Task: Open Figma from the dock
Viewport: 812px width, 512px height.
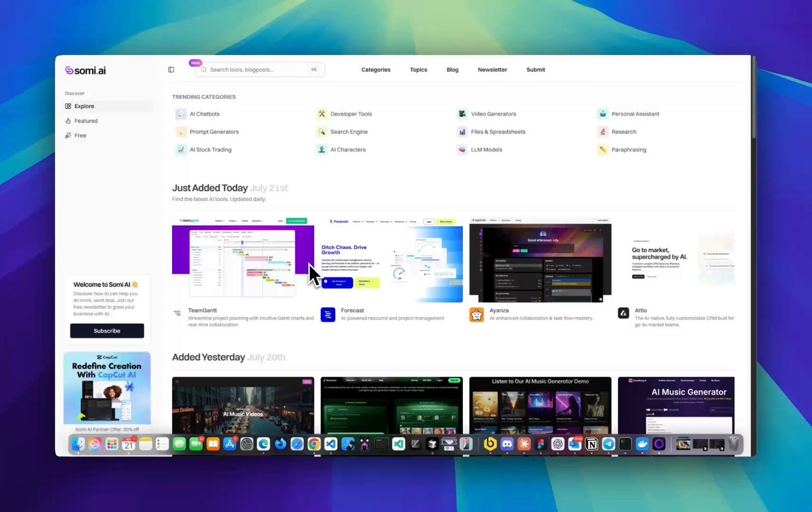Action: (541, 444)
